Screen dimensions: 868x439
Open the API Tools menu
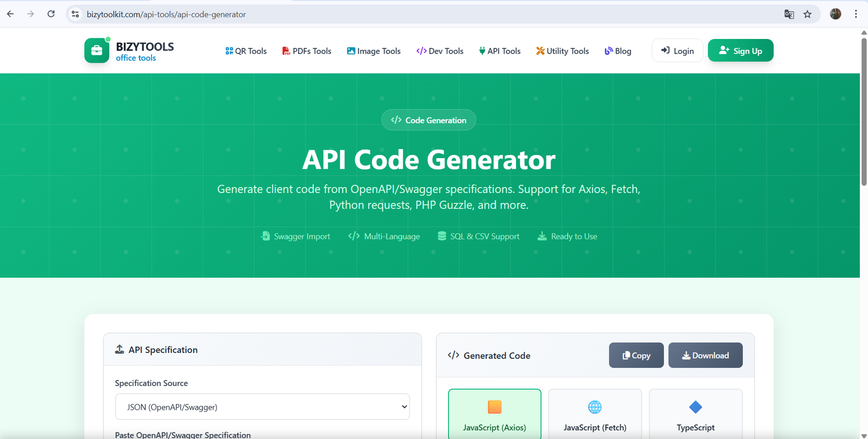pos(500,51)
